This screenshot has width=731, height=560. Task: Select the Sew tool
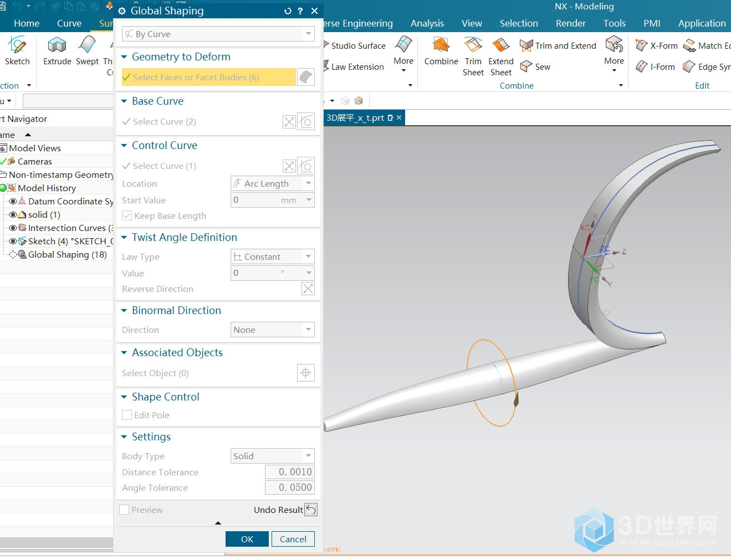535,66
